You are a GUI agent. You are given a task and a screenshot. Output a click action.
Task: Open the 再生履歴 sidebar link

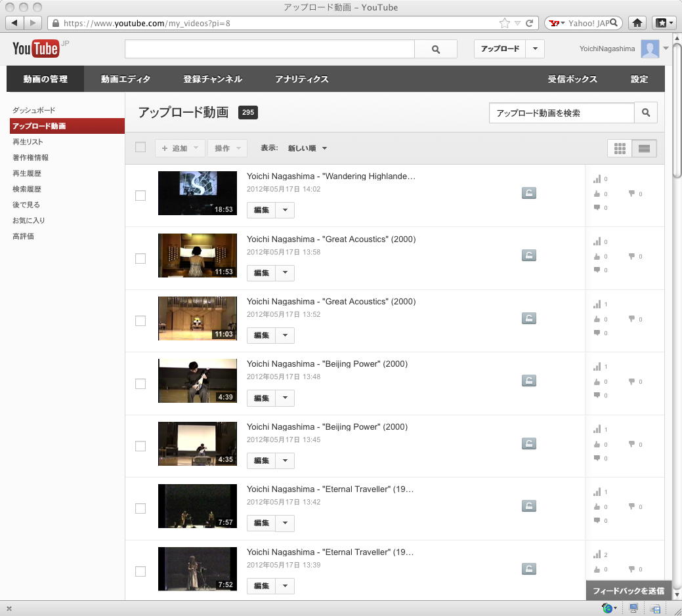(x=27, y=173)
